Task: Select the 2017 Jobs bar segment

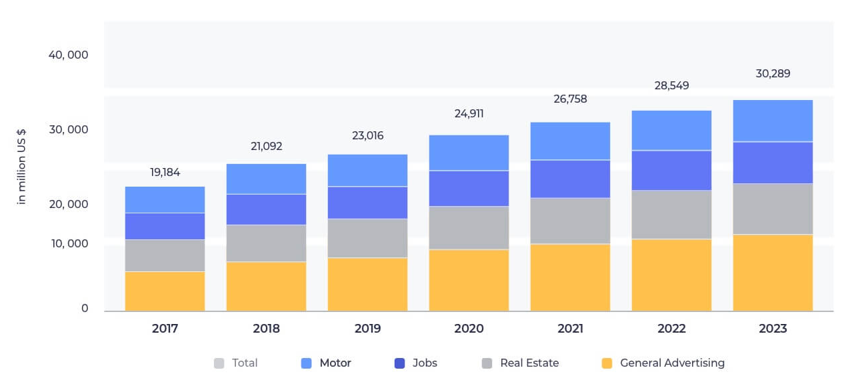Action: coord(165,226)
